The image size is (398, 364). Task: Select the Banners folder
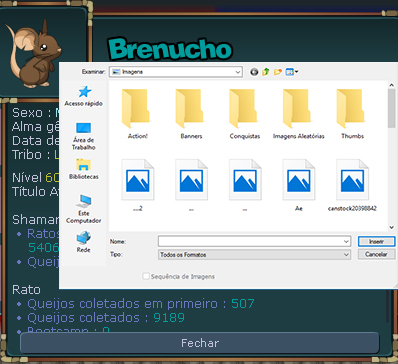coord(191,114)
